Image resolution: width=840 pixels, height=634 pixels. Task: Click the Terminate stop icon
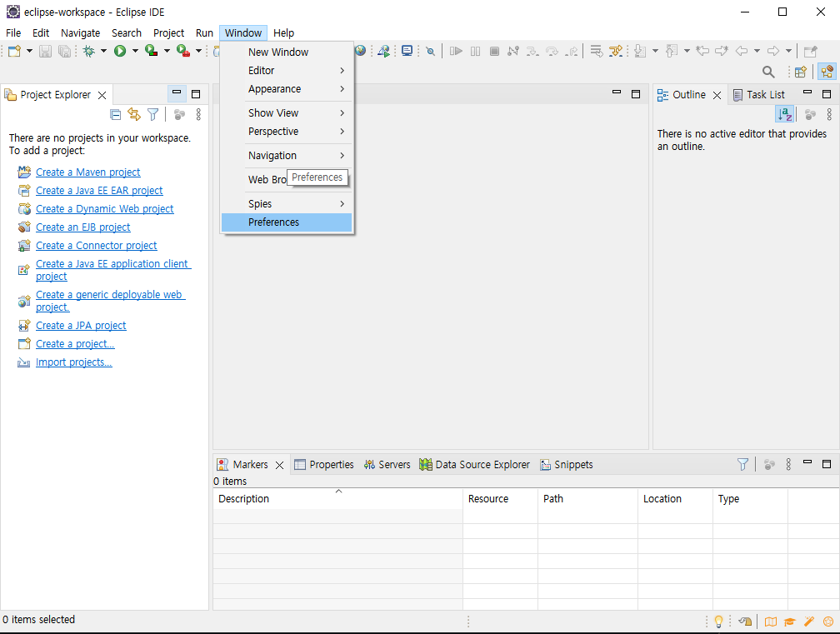pos(494,51)
